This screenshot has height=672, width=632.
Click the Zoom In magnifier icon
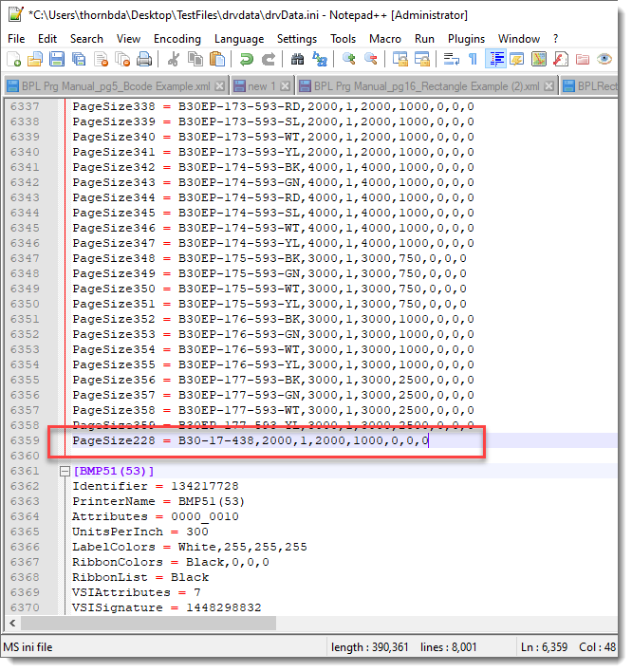click(349, 59)
